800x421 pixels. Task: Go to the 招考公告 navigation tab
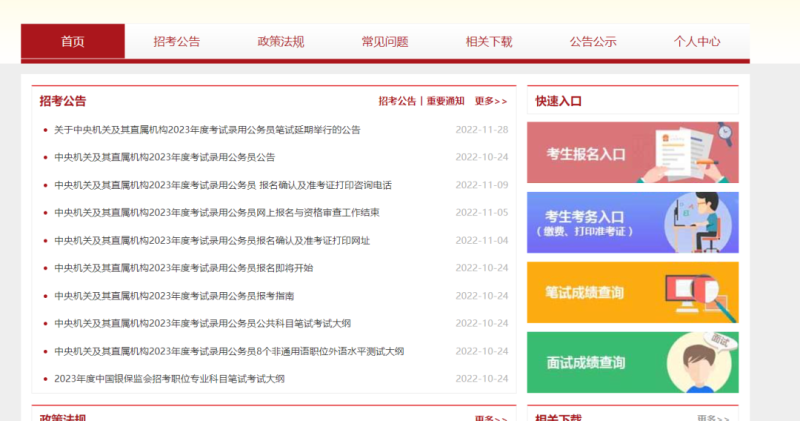[x=177, y=42]
